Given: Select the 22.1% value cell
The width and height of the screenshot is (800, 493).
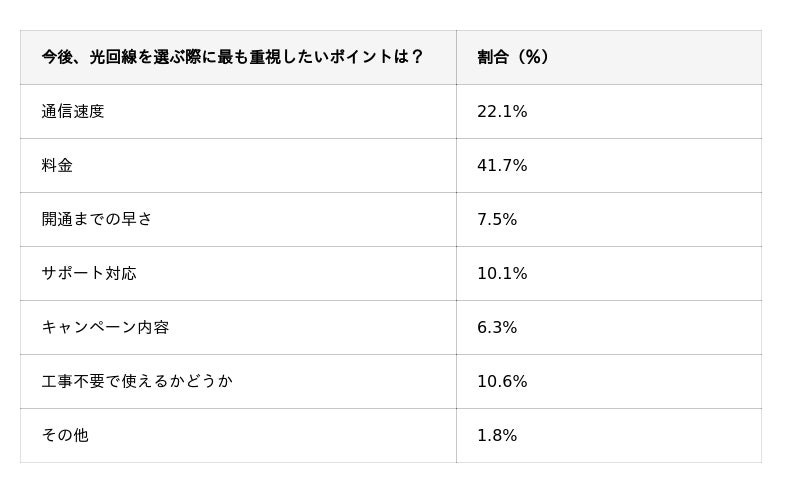Looking at the screenshot, I should click(x=502, y=111).
